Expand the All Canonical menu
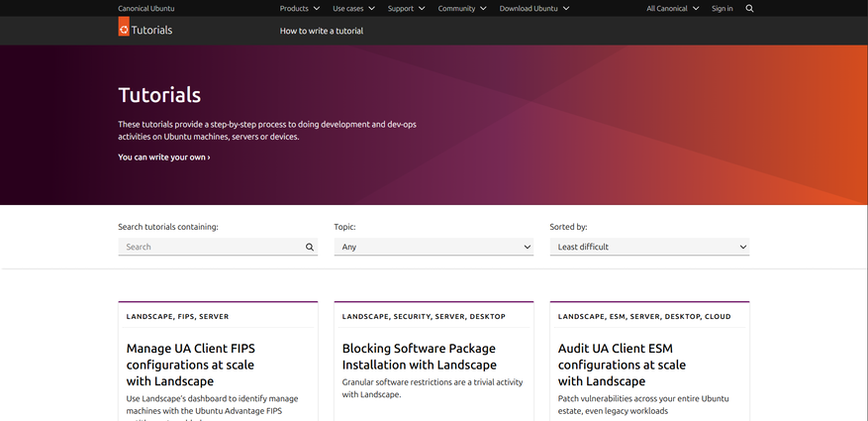 pos(673,8)
